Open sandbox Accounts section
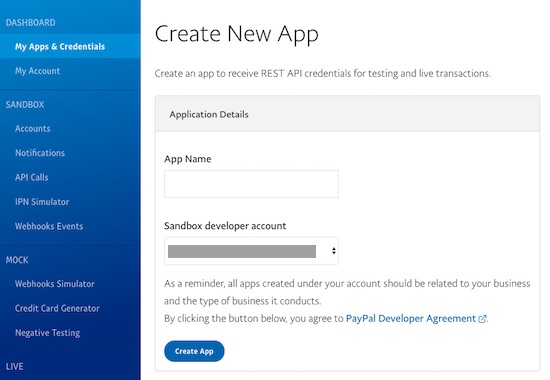Image resolution: width=550 pixels, height=380 pixels. click(33, 128)
